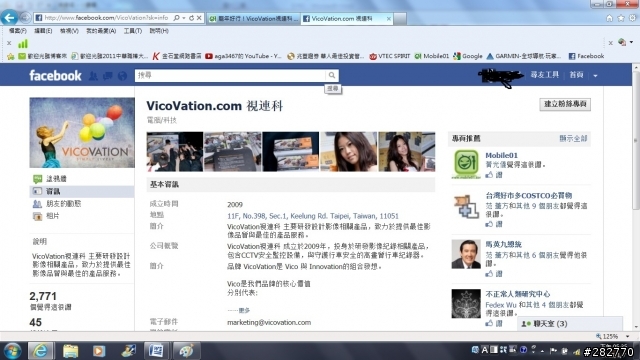
Task: Open VTEC SPIRIT bookmark in favorites bar
Action: (x=389, y=56)
